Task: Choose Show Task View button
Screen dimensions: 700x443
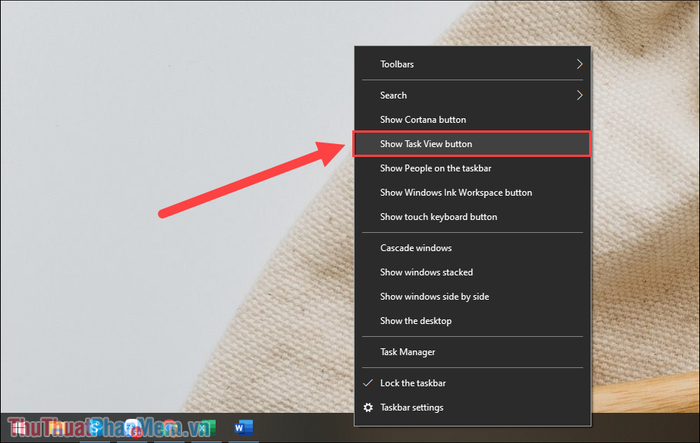Action: point(472,144)
